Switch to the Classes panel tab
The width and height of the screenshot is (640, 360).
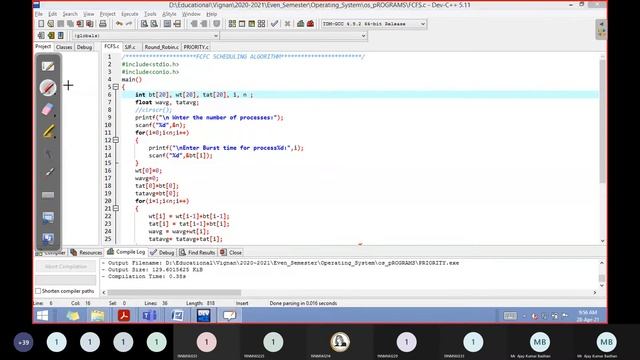click(64, 47)
